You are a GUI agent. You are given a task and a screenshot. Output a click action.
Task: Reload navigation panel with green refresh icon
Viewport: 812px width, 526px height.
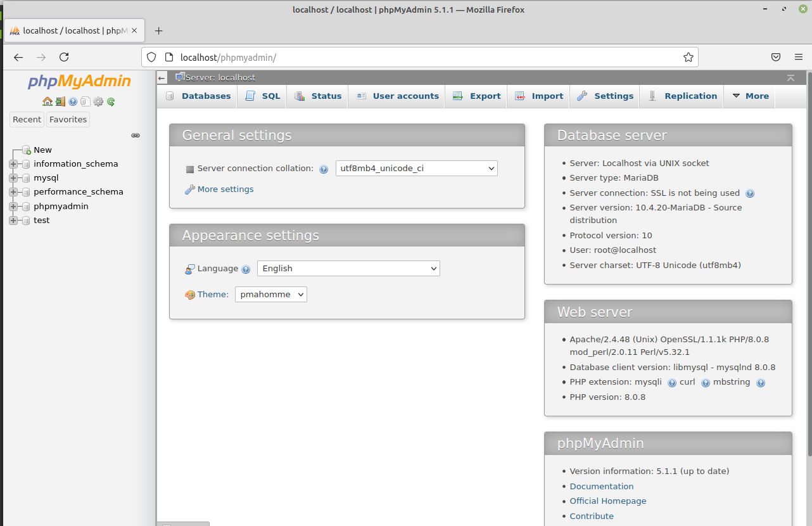click(111, 101)
